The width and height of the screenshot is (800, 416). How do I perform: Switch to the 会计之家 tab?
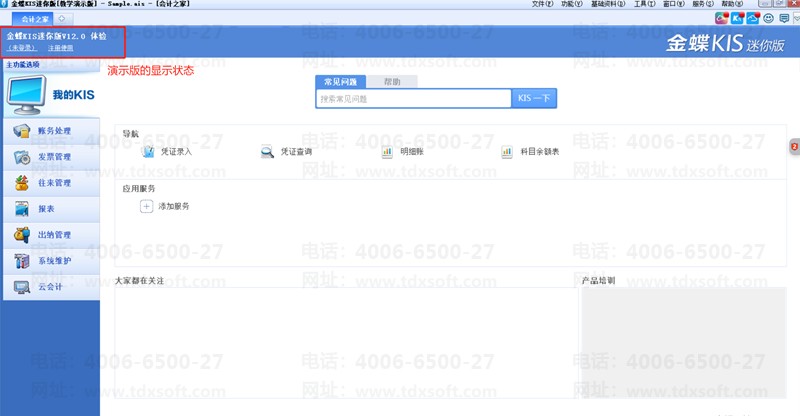pos(32,19)
